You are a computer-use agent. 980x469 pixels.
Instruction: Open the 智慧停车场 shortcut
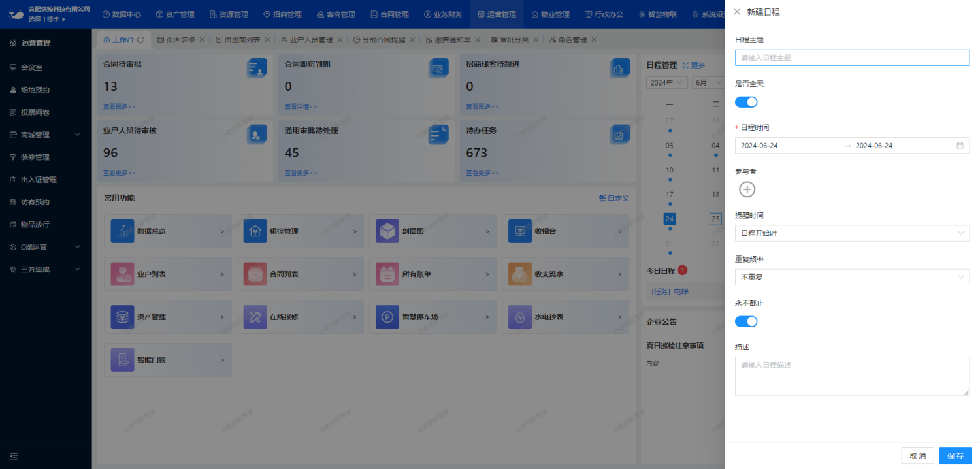(x=433, y=317)
